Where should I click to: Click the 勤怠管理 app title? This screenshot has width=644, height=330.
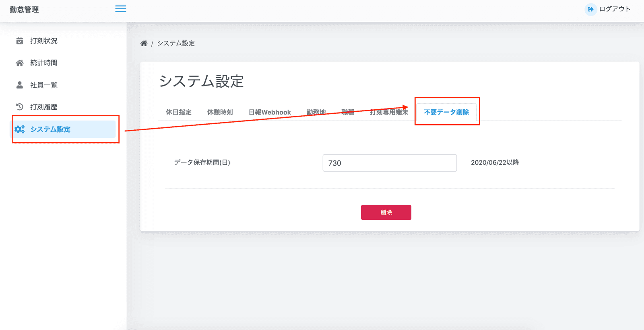[24, 9]
